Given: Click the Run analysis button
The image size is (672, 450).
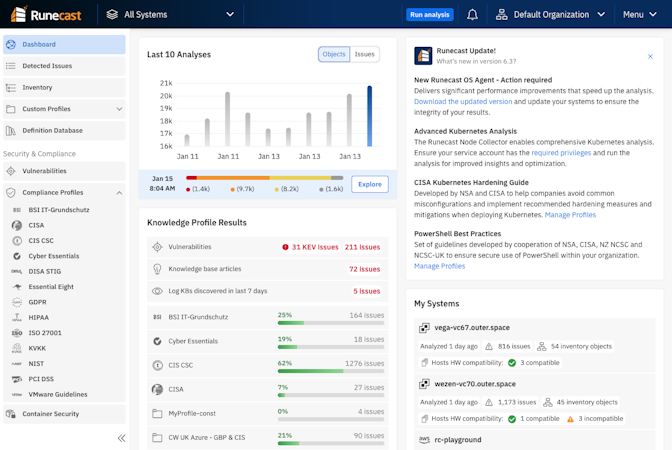Looking at the screenshot, I should [x=430, y=15].
